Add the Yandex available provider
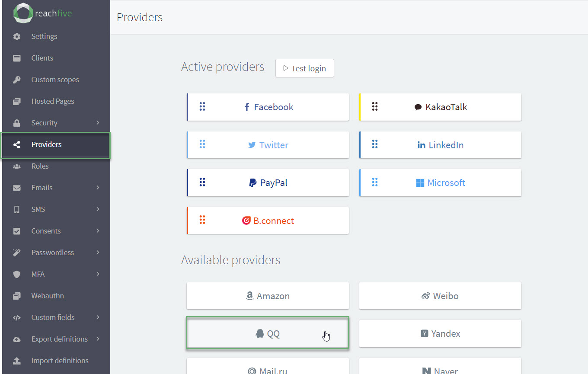 click(440, 333)
